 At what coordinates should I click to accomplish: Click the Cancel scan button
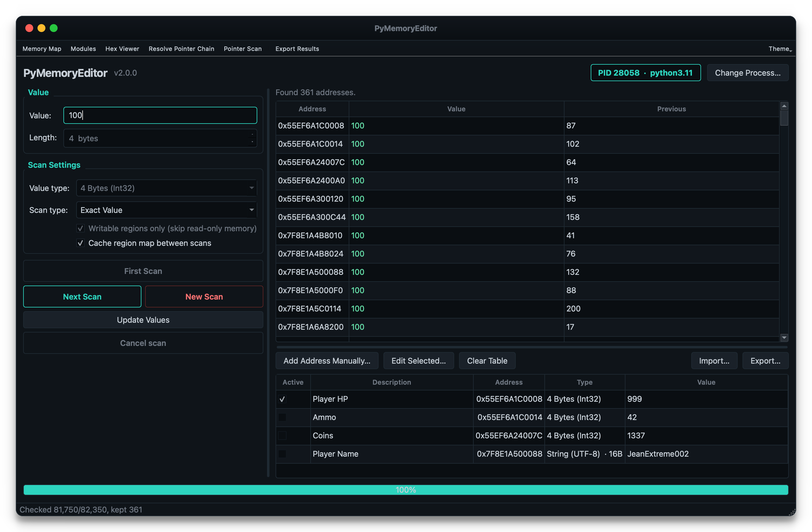(x=143, y=343)
